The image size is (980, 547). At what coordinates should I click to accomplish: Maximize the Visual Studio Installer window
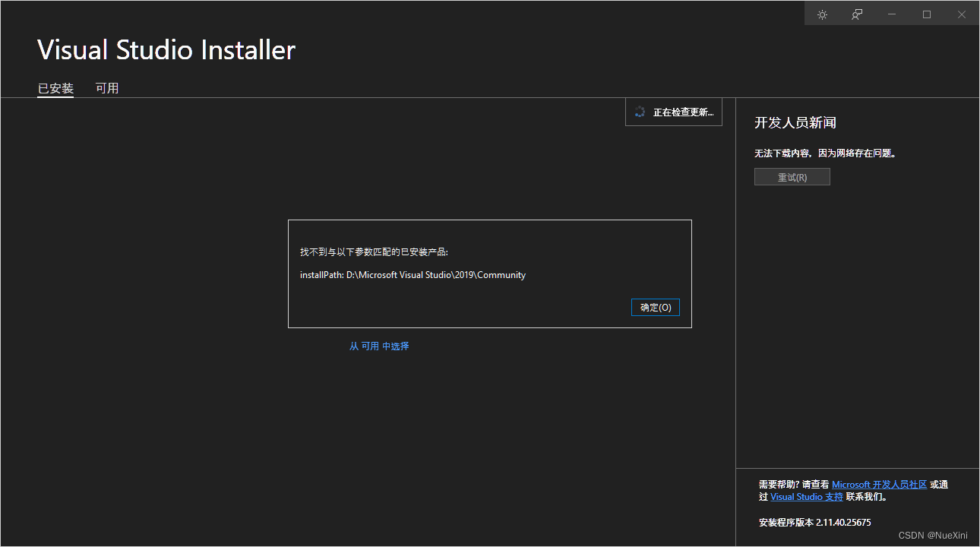pyautogui.click(x=927, y=14)
